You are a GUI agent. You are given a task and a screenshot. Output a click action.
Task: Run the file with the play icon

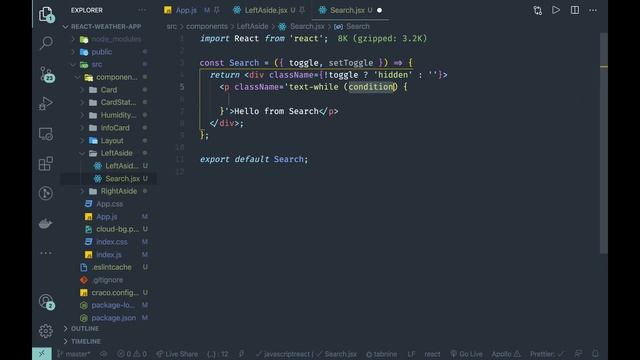pyautogui.click(x=556, y=10)
